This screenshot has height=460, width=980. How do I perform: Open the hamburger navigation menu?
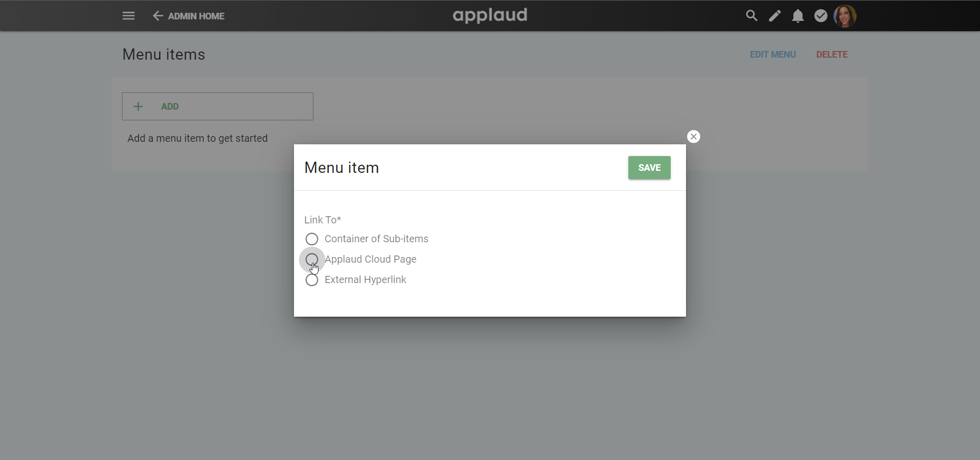click(129, 16)
